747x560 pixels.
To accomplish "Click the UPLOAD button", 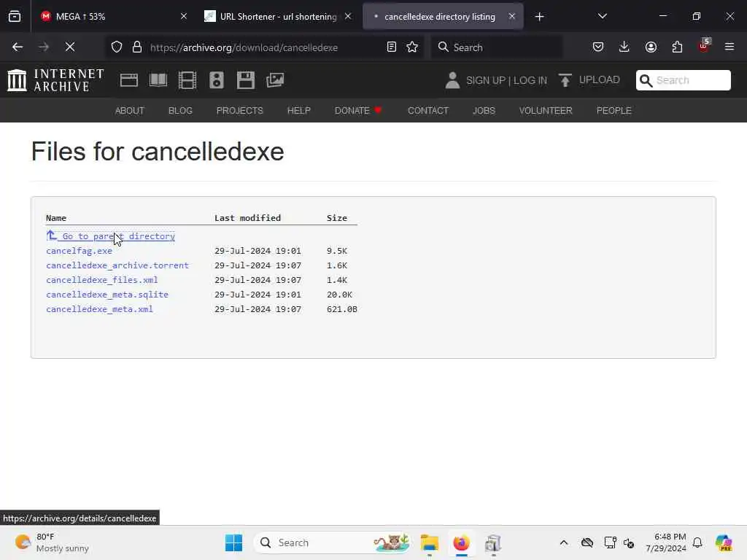I will (589, 80).
